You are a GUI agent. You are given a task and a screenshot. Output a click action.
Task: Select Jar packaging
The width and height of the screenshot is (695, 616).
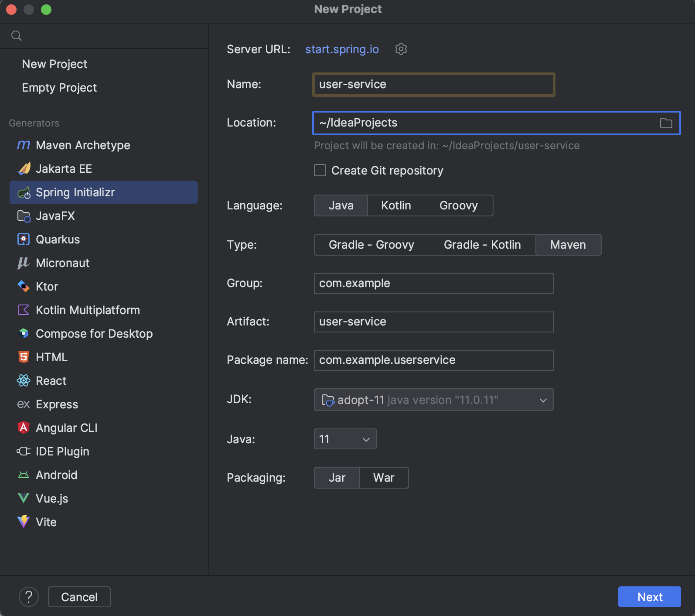pyautogui.click(x=337, y=478)
